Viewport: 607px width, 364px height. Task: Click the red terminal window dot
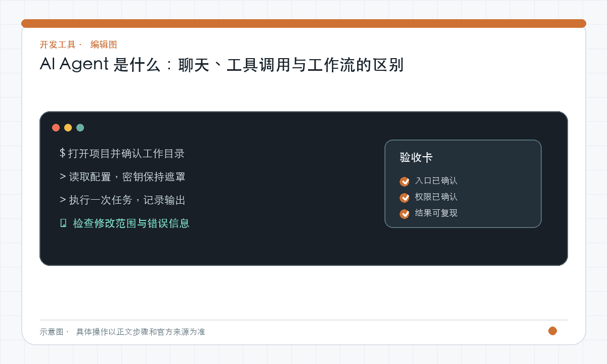[56, 127]
